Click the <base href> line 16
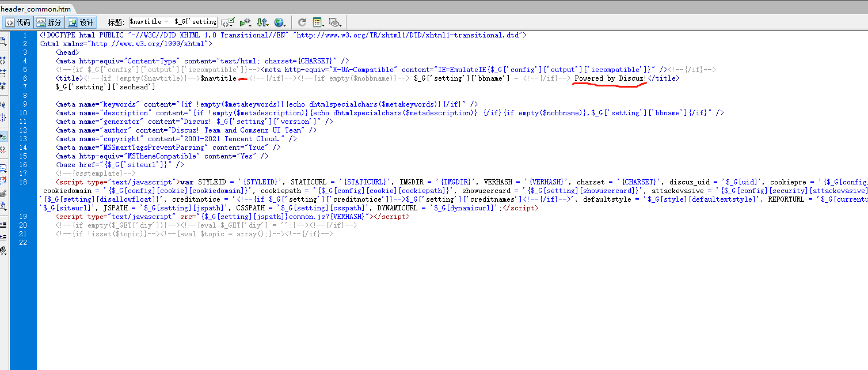The width and height of the screenshot is (868, 370). click(x=120, y=165)
